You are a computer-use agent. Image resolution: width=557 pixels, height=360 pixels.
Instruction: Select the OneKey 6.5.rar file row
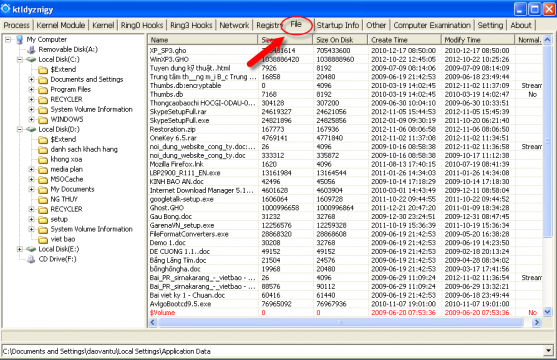345,138
